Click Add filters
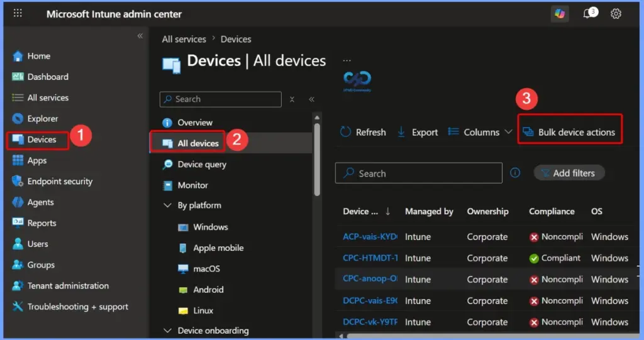This screenshot has height=340, width=644. click(569, 173)
